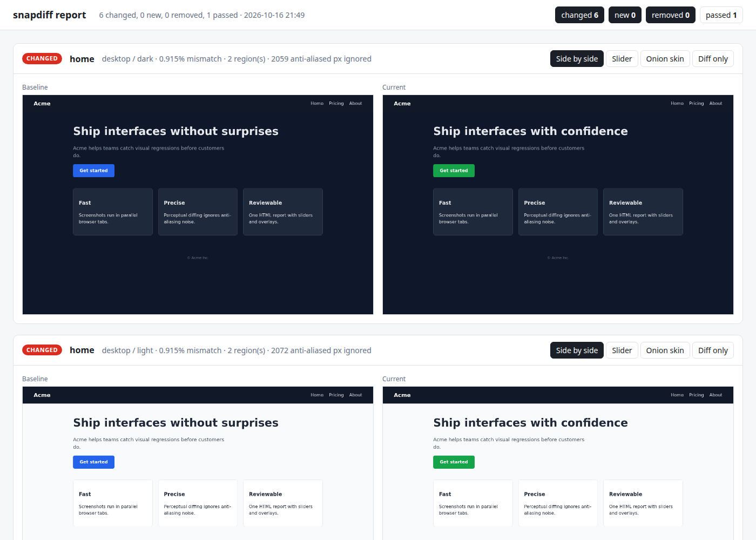Image resolution: width=756 pixels, height=540 pixels.
Task: Show Diff only for dark home snapshot
Action: (713, 59)
